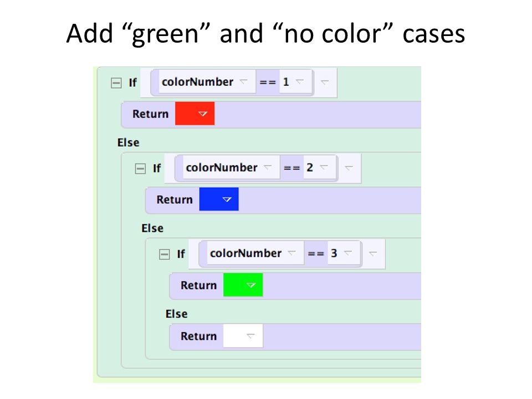The image size is (532, 399).
Task: Open expression dropdown after == 1 condition
Action: tap(325, 82)
